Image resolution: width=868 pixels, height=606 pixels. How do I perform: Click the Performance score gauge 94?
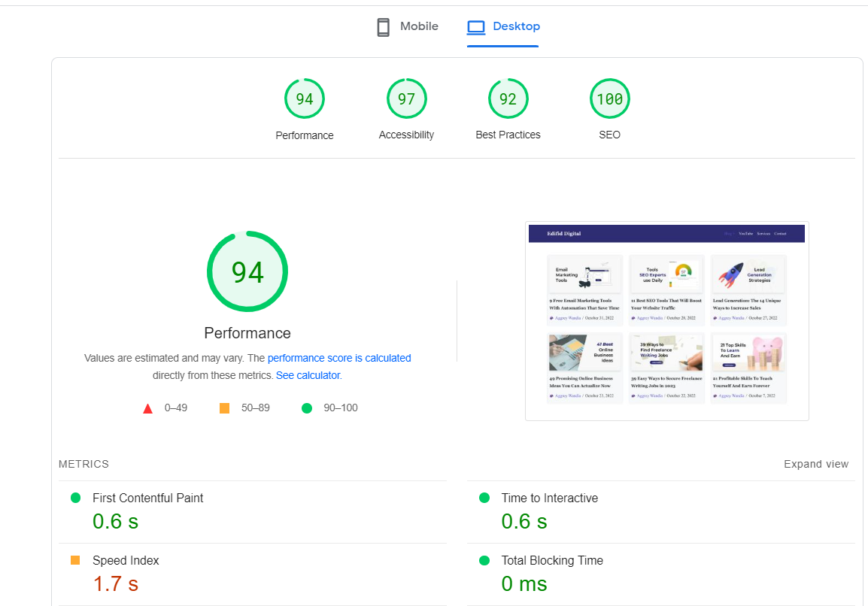[304, 99]
